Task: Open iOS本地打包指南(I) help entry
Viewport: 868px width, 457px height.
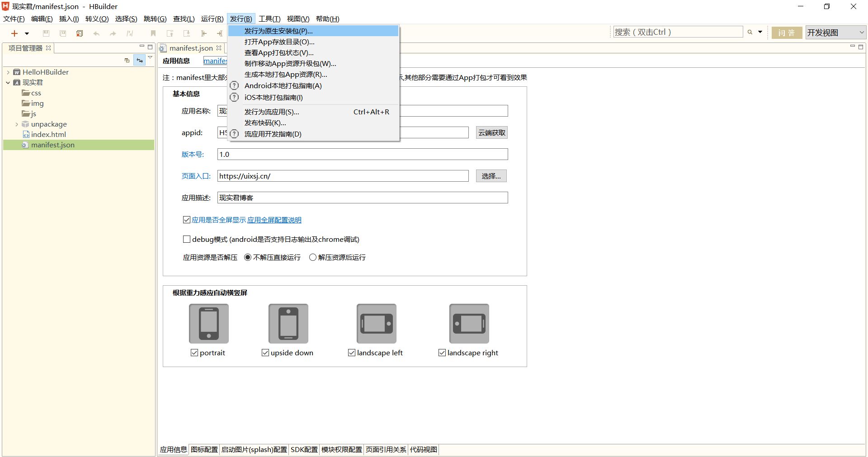Action: tap(313, 98)
